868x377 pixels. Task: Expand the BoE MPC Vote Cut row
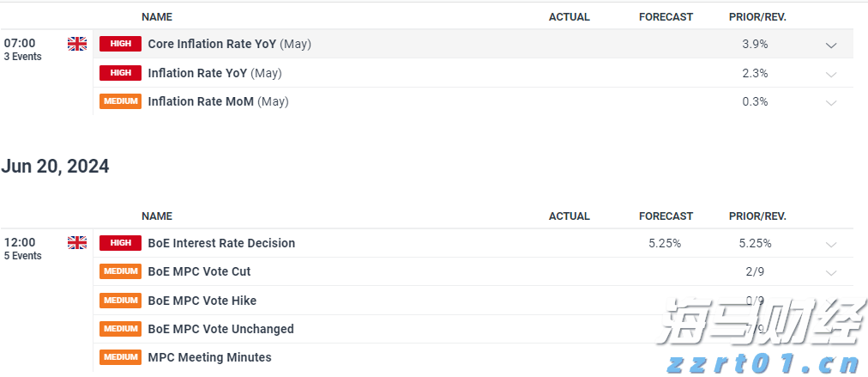click(x=830, y=272)
